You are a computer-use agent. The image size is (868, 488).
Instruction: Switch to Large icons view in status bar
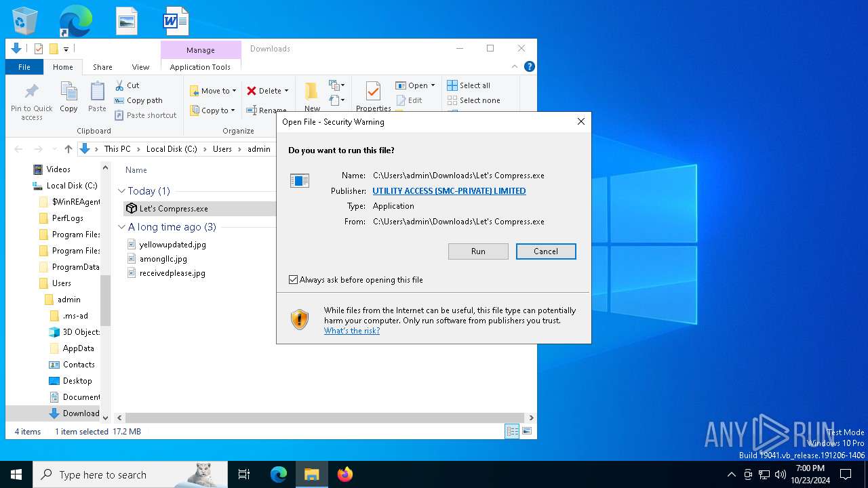click(526, 431)
